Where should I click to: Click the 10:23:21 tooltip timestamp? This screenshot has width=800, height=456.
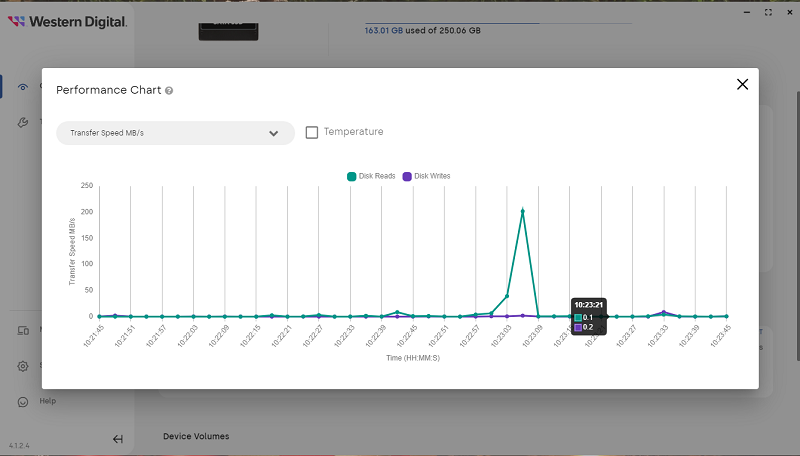(589, 305)
